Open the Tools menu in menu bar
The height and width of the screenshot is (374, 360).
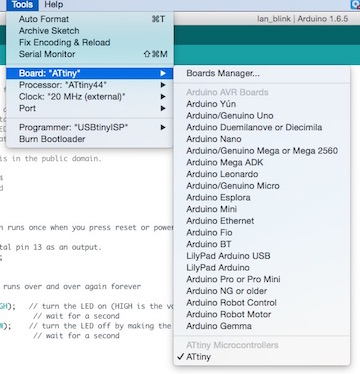22,5
